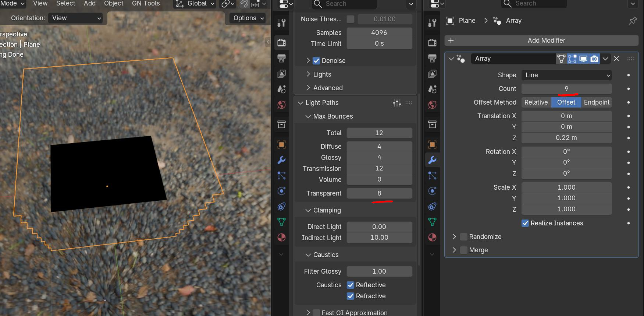644x316 pixels.
Task: Toggle Array modifier edit mode display
Action: point(572,59)
